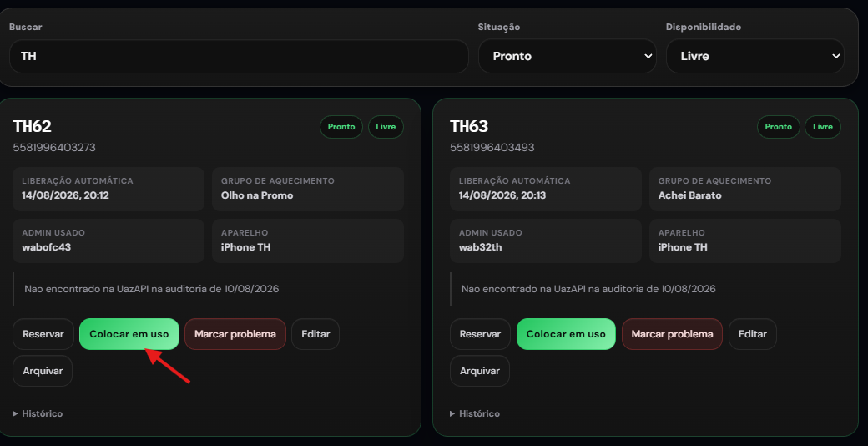
Task: Click the TH63 card title
Action: tap(469, 126)
